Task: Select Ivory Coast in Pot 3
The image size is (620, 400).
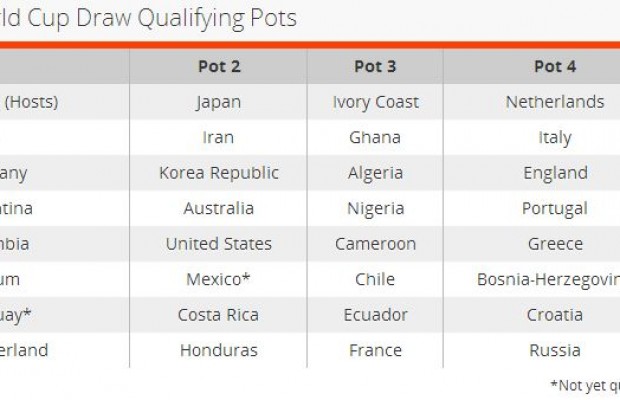Action: pos(375,102)
